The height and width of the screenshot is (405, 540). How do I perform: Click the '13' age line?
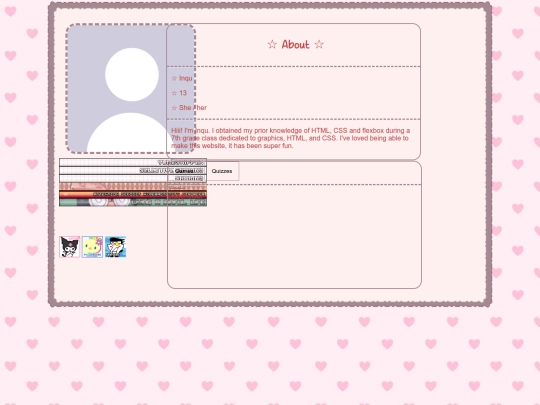(179, 93)
